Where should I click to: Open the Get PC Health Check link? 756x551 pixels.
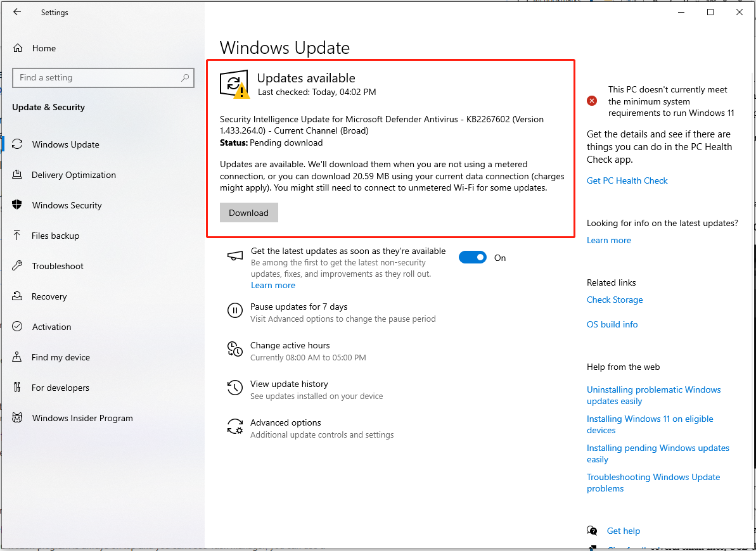pyautogui.click(x=627, y=180)
